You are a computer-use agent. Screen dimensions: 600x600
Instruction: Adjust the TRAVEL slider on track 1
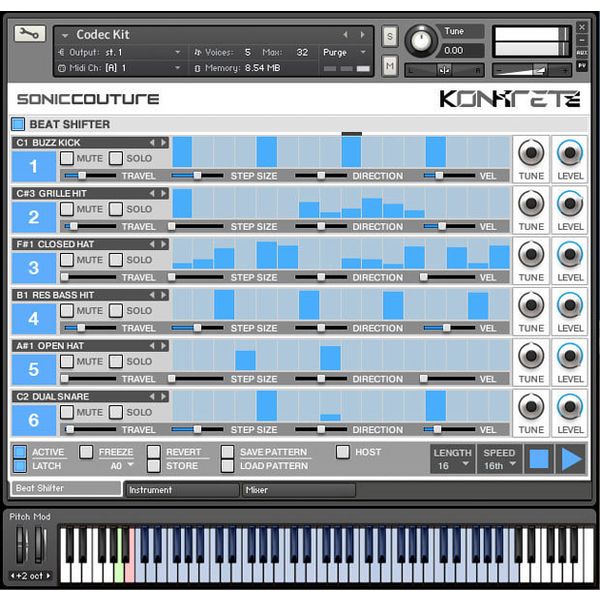coord(90,176)
